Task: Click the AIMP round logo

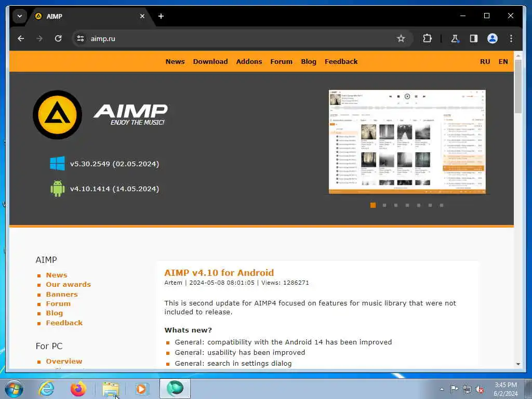Action: 57,115
